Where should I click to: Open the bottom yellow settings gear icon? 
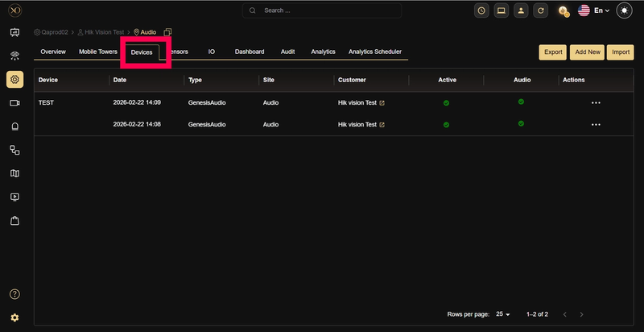(14, 317)
